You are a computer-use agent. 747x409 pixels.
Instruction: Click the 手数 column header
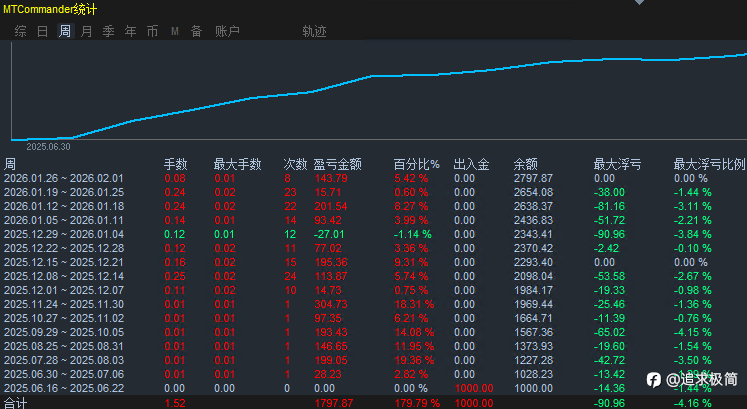176,164
